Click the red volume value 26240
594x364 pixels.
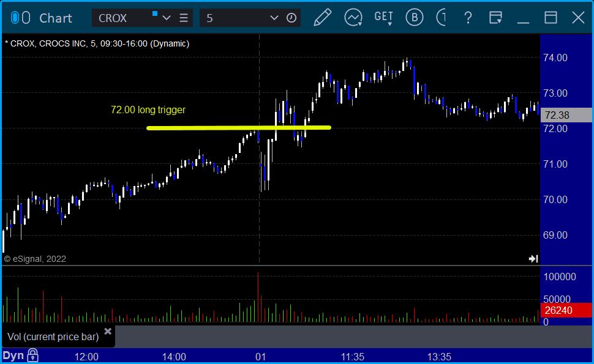[x=566, y=310]
